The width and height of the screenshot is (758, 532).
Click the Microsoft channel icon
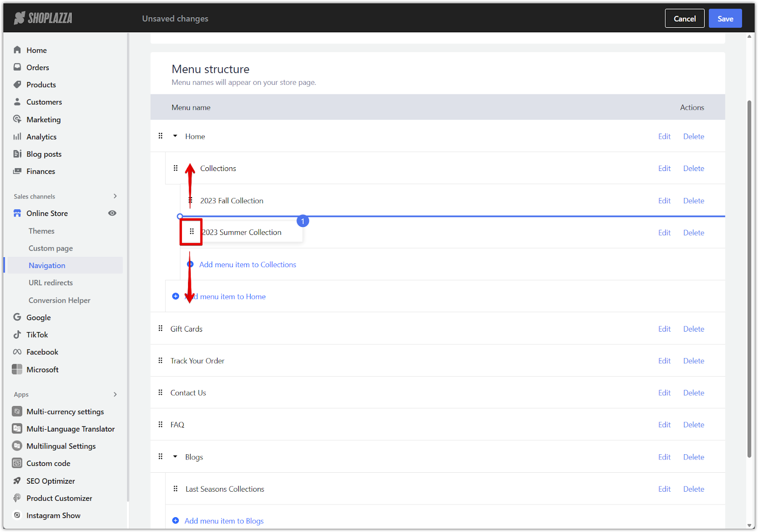pyautogui.click(x=17, y=369)
